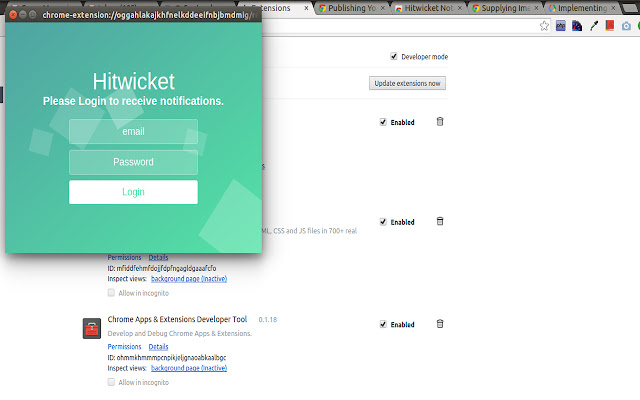Close the Hitwicket Not tab
Image resolution: width=640 pixels, height=400 pixels.
460,8
